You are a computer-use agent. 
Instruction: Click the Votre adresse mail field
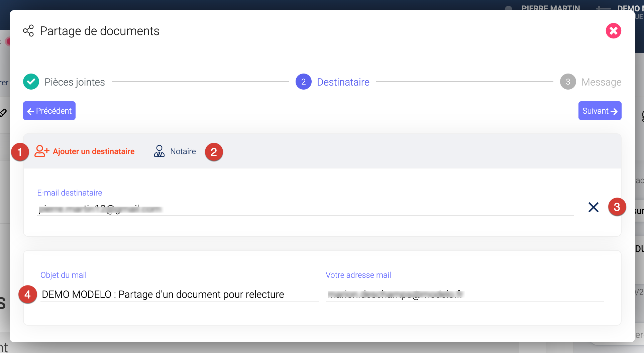click(464, 295)
